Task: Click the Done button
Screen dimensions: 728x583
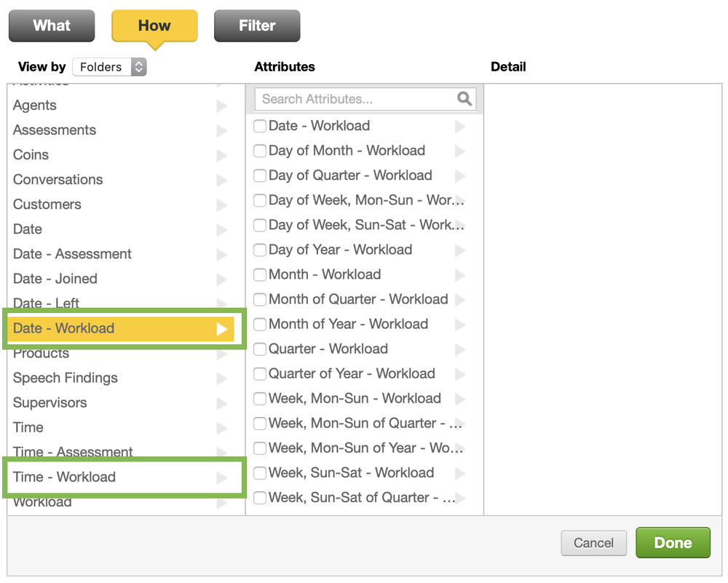Action: click(673, 542)
